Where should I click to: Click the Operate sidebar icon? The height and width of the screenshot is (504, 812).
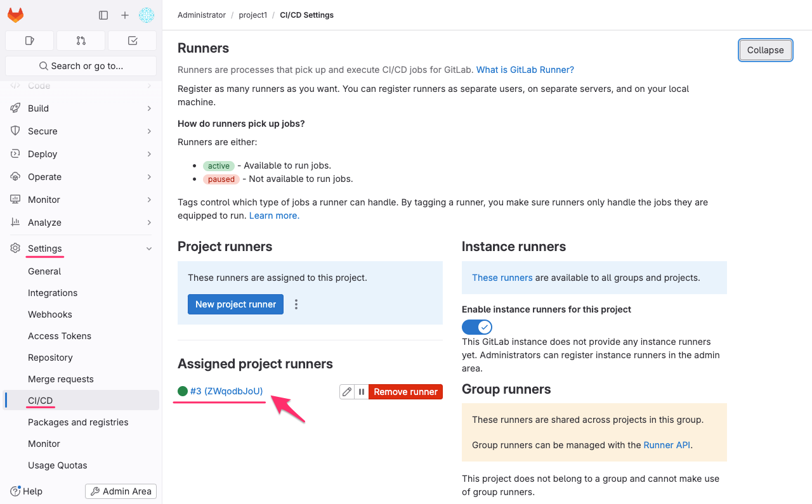click(16, 177)
